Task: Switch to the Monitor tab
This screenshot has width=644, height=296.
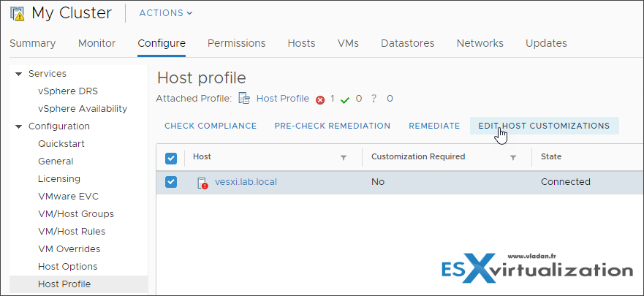Action: pos(97,43)
